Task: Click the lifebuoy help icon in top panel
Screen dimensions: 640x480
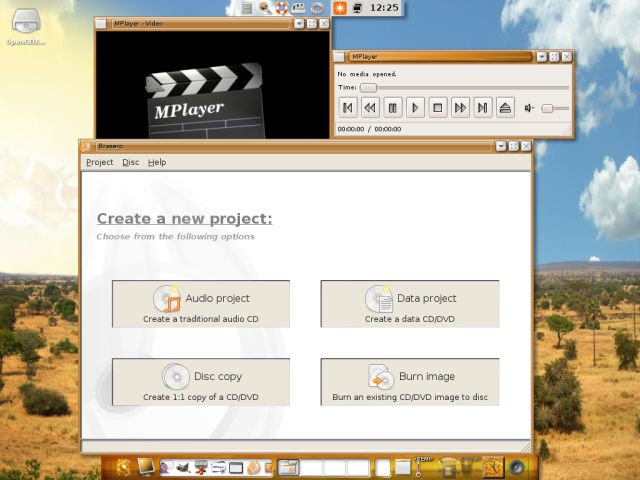Action: coord(282,8)
